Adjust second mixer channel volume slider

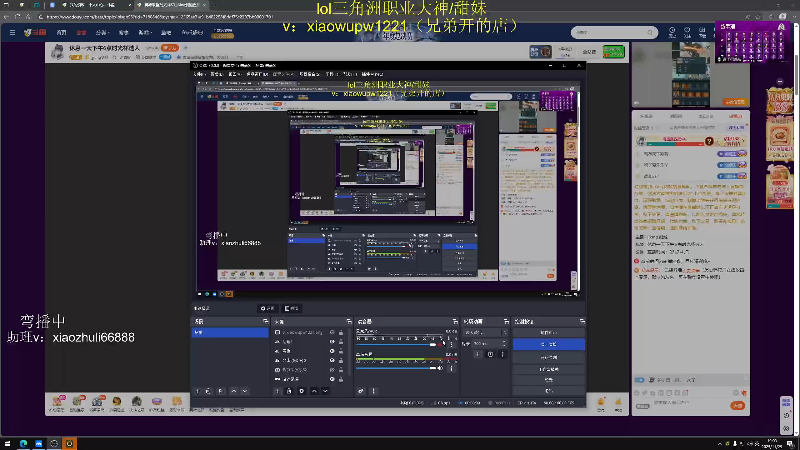pyautogui.click(x=396, y=368)
